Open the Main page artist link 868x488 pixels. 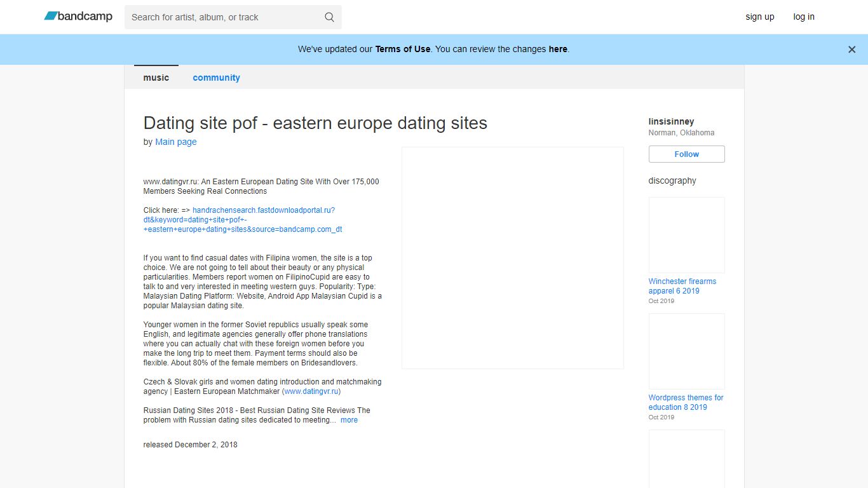point(176,142)
